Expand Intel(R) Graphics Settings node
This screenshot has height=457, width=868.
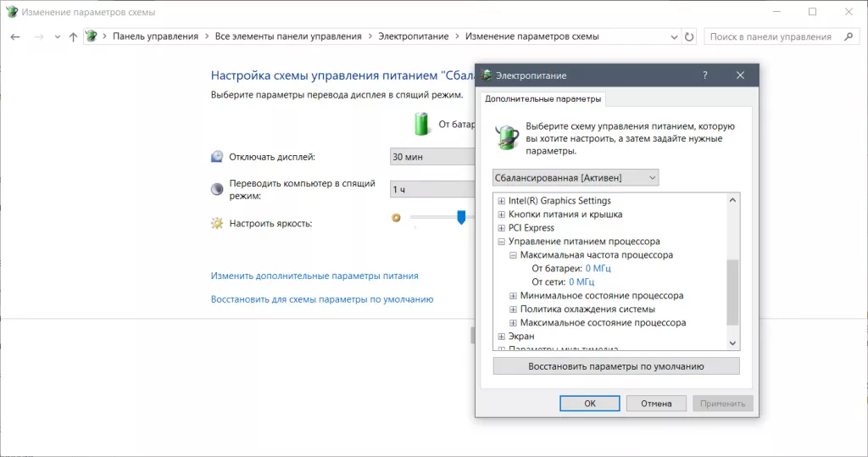pos(502,201)
